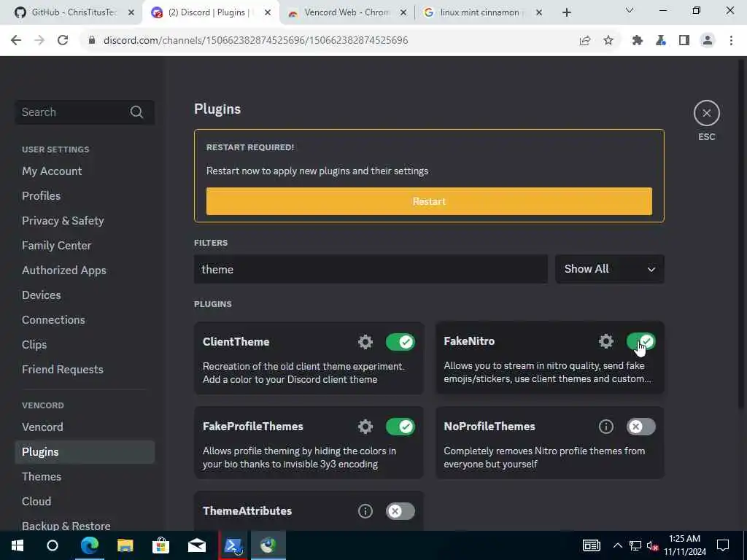
Task: Close settings with the ESC circle button
Action: tap(706, 113)
